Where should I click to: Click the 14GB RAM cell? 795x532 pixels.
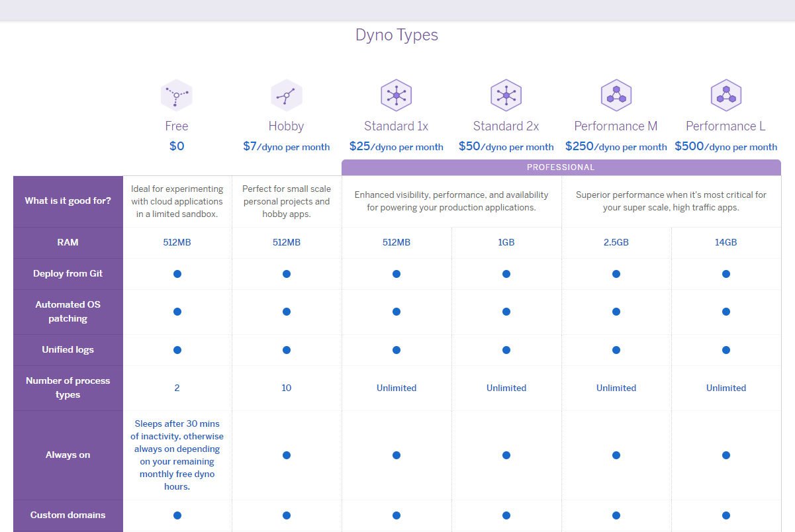click(726, 243)
